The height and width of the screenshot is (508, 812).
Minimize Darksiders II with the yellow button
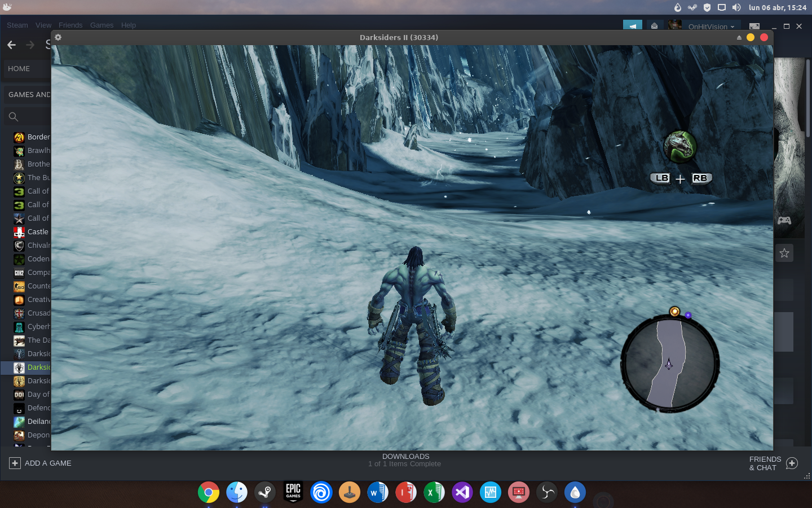(x=751, y=37)
